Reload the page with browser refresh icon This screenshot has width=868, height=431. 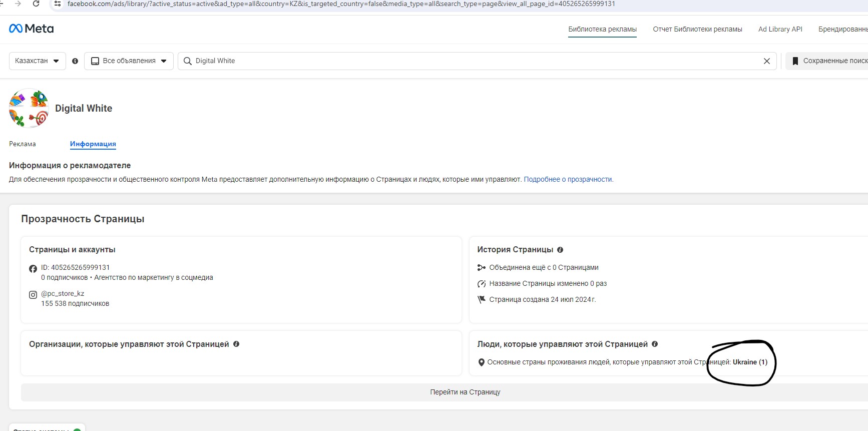pos(36,4)
